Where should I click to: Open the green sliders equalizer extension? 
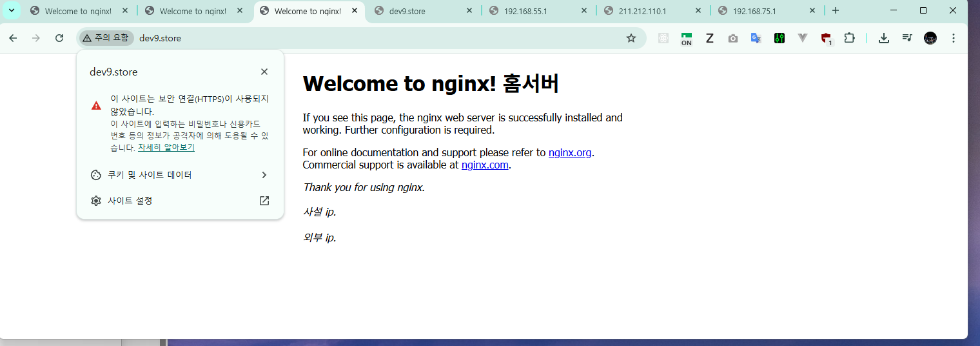779,38
